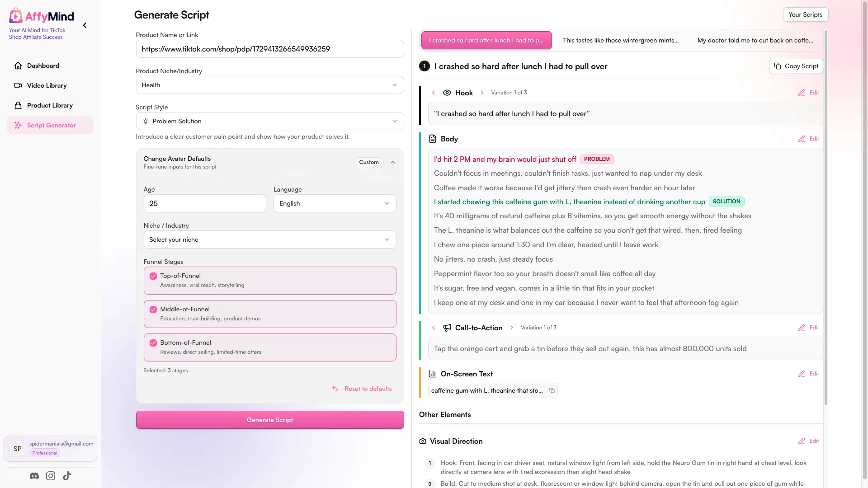The width and height of the screenshot is (868, 488).
Task: Open Your Scripts
Action: pos(806,14)
